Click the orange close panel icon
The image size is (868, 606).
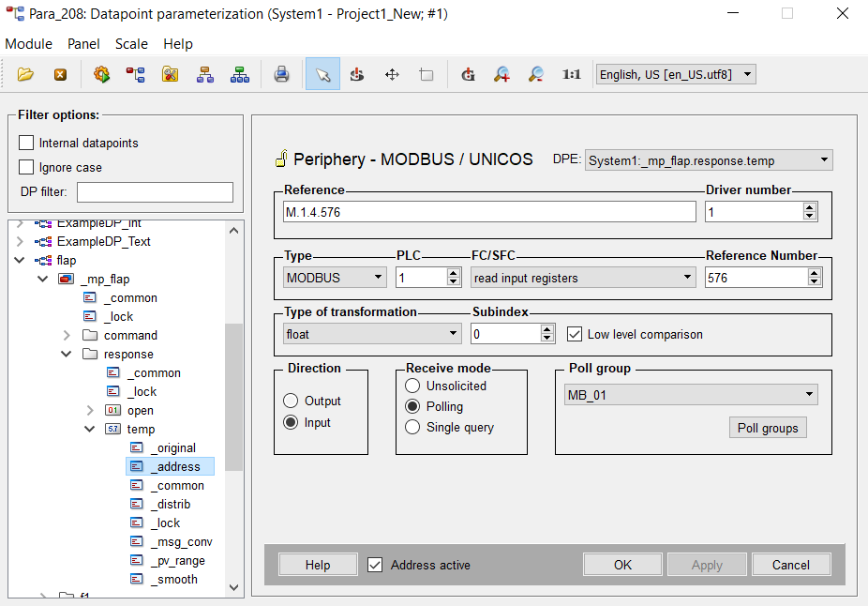point(60,74)
